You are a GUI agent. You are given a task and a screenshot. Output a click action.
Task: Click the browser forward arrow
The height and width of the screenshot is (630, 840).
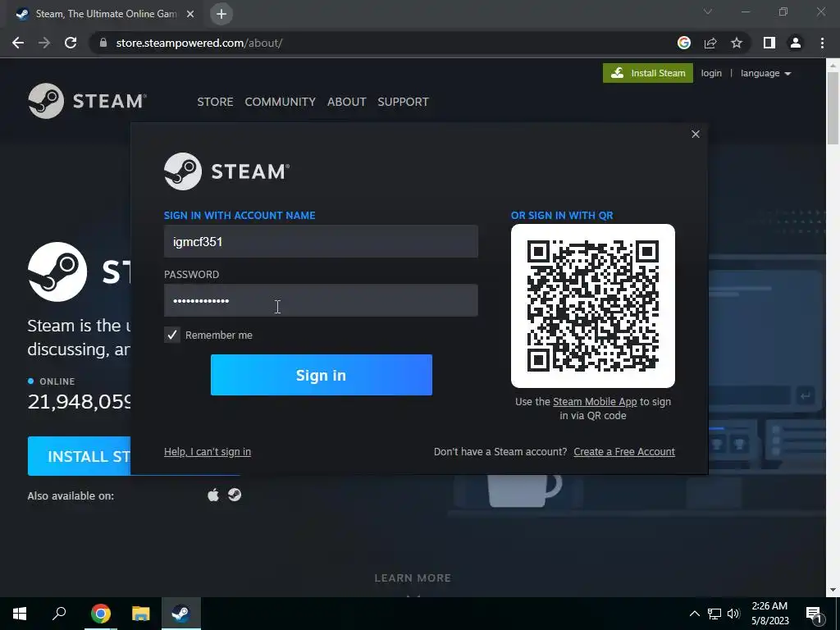(44, 43)
